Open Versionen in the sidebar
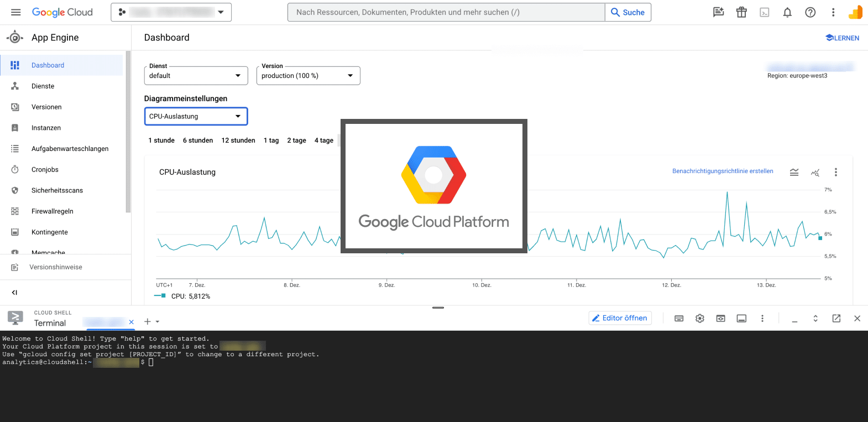The image size is (868, 422). click(x=61, y=107)
